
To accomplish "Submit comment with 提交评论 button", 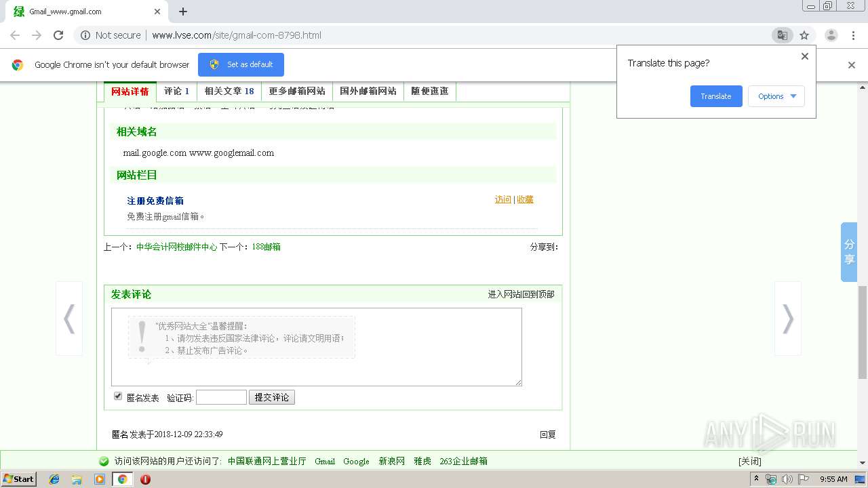I will [272, 397].
